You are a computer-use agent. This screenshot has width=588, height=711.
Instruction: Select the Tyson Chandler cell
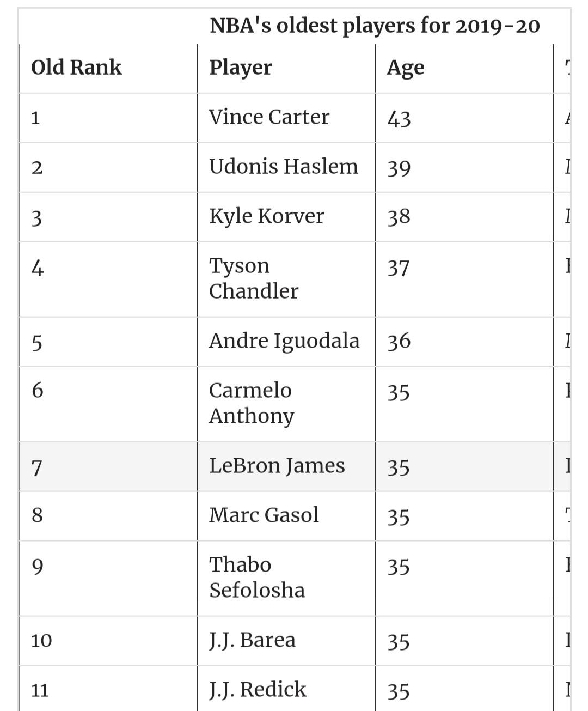(x=286, y=279)
